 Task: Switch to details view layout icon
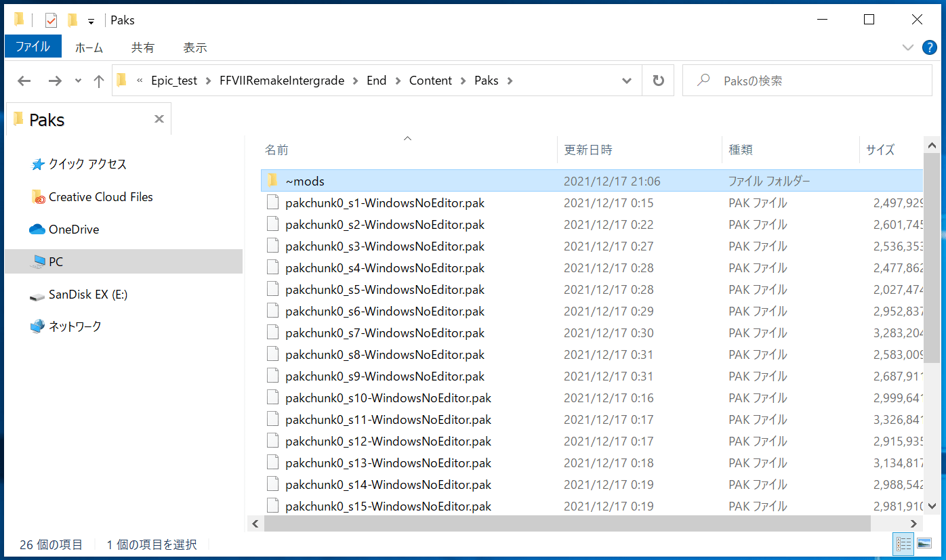(x=903, y=543)
